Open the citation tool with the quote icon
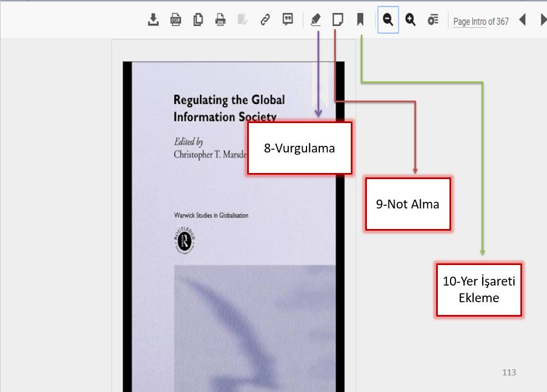Viewport: 547px width, 392px height. [288, 19]
